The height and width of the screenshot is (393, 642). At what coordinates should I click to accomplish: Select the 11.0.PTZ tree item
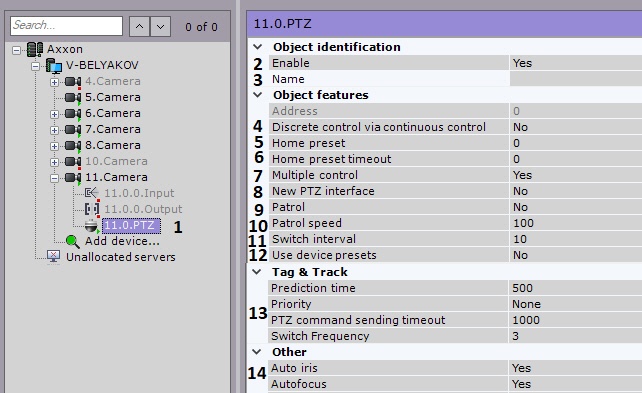coord(131,226)
